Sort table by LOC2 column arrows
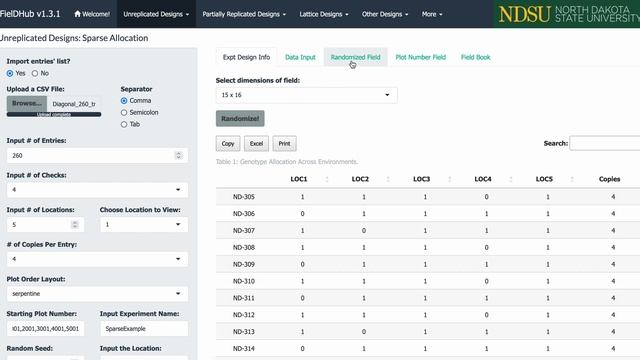This screenshot has height=360, width=640. tap(388, 179)
